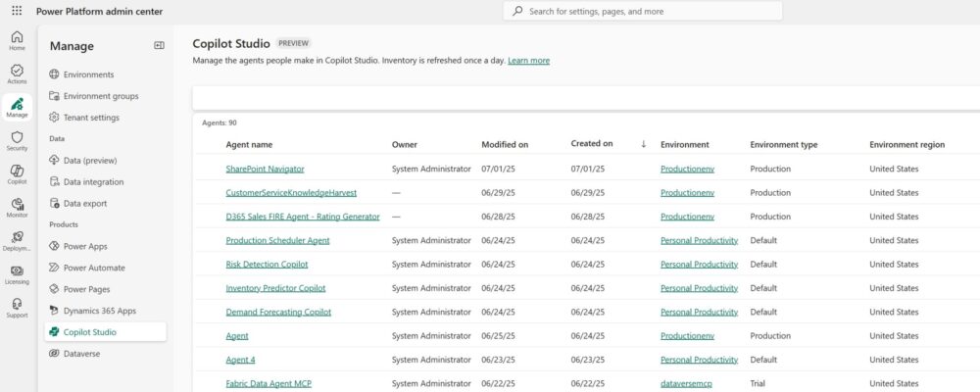The image size is (980, 392).
Task: Click the Data integration icon
Action: coord(54,182)
